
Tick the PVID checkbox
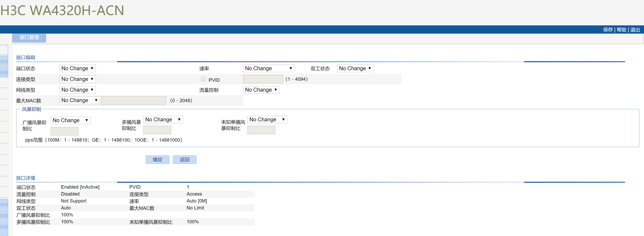[203, 79]
